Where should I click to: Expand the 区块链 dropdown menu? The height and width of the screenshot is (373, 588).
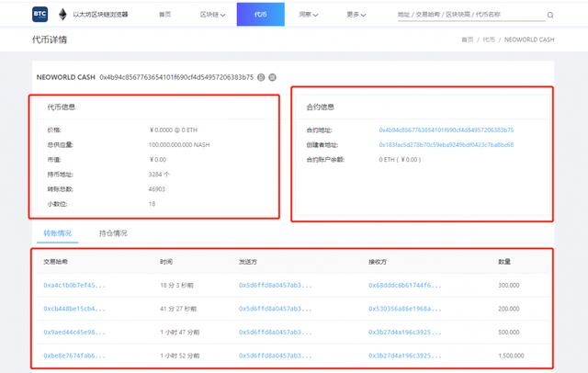212,15
